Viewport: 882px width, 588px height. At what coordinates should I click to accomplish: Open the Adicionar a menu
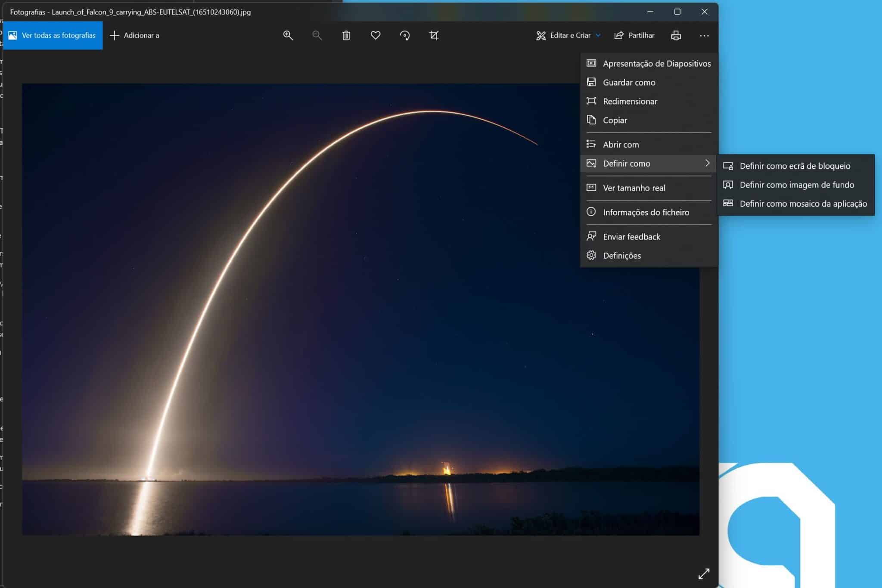[x=135, y=35]
